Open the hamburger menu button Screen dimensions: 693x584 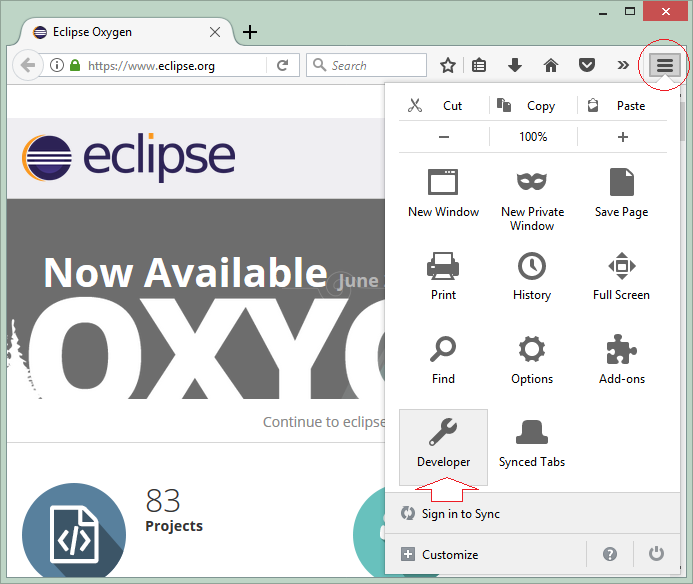[x=664, y=65]
